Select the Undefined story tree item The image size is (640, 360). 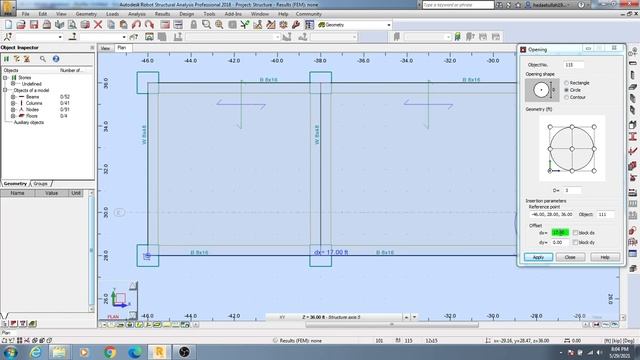tap(31, 84)
